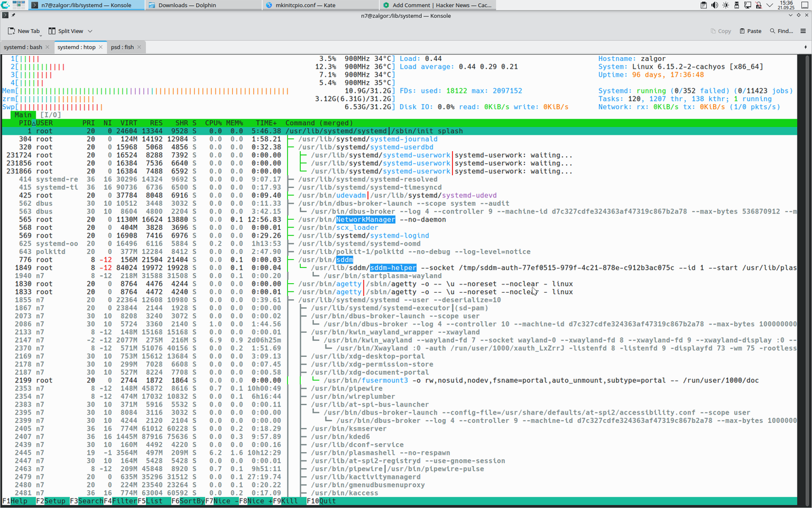
Task: Click the Paste toolbar button
Action: (749, 30)
